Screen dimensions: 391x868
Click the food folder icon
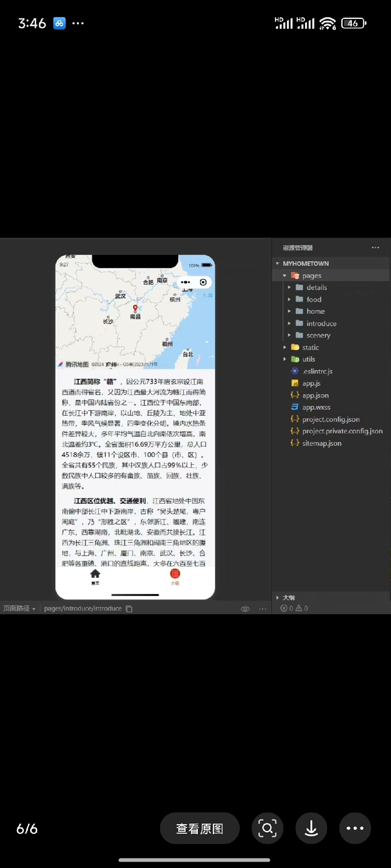tap(299, 299)
